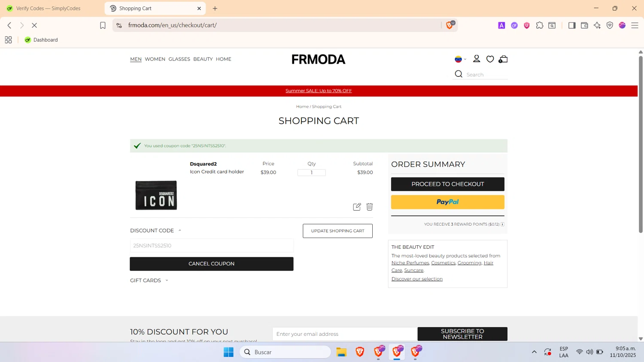Viewport: 644px width, 362px height.
Task: Open the user account icon
Action: coord(477,59)
